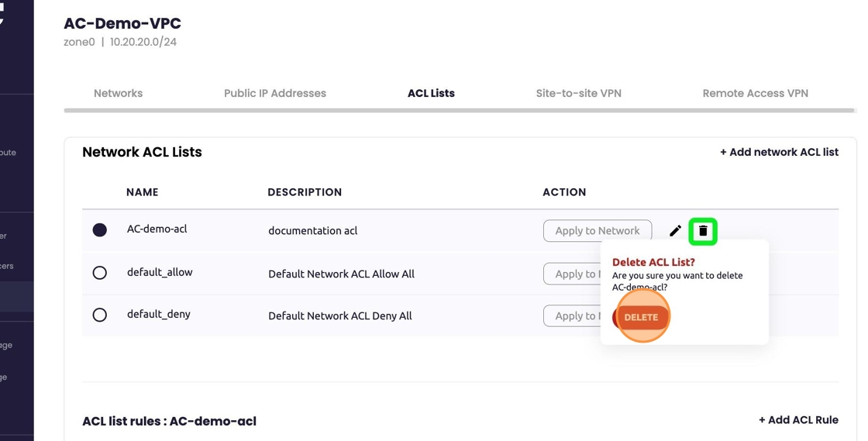Open the Public IP Addresses tab
This screenshot has height=441, width=868.
tap(275, 93)
